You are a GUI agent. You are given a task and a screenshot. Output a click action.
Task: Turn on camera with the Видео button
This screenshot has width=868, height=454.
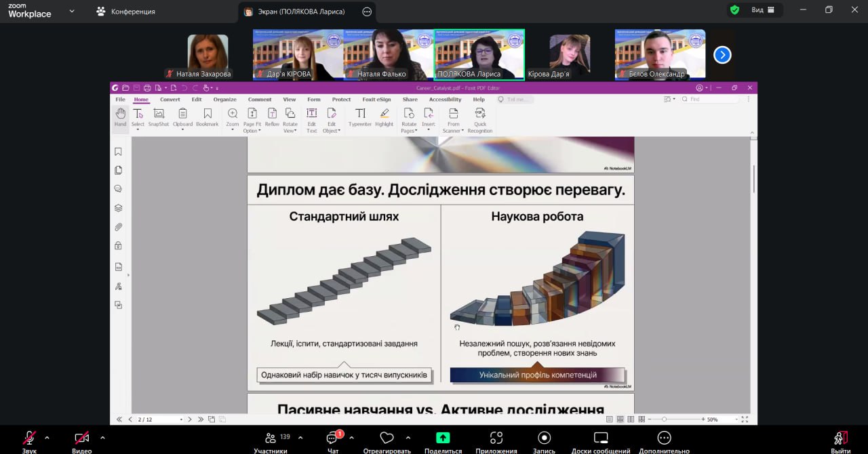click(81, 438)
